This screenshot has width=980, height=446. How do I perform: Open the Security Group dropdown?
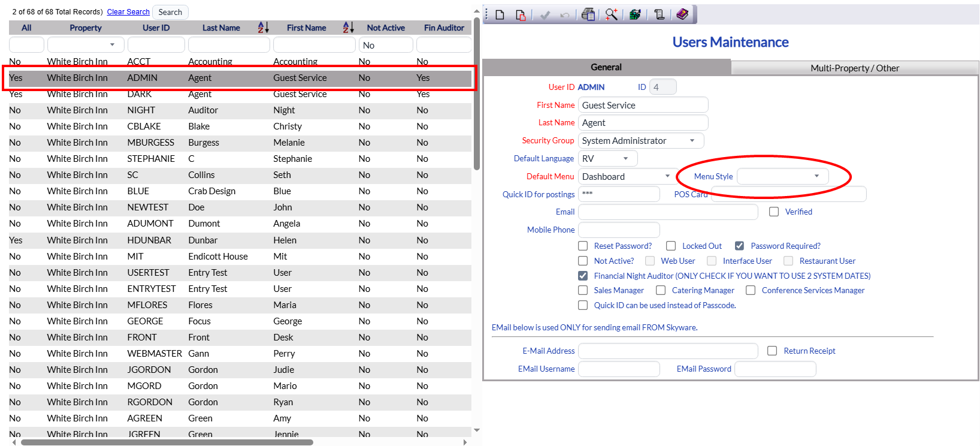point(640,141)
